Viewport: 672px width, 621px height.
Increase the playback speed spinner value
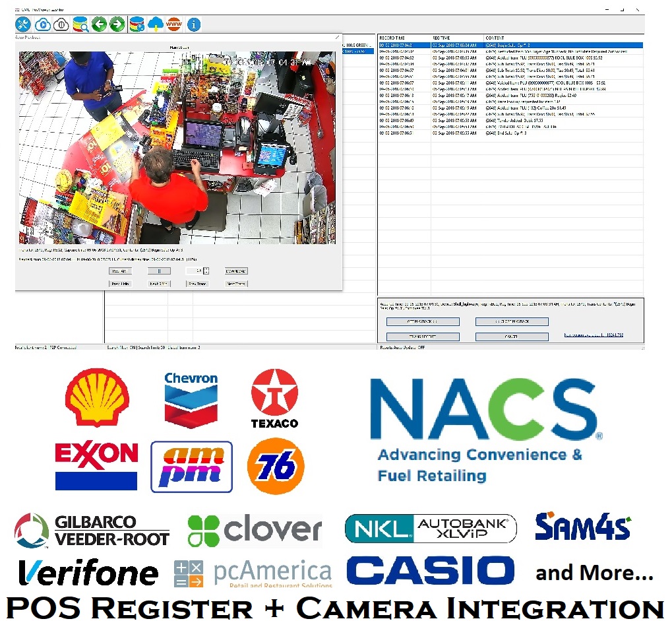click(x=206, y=269)
